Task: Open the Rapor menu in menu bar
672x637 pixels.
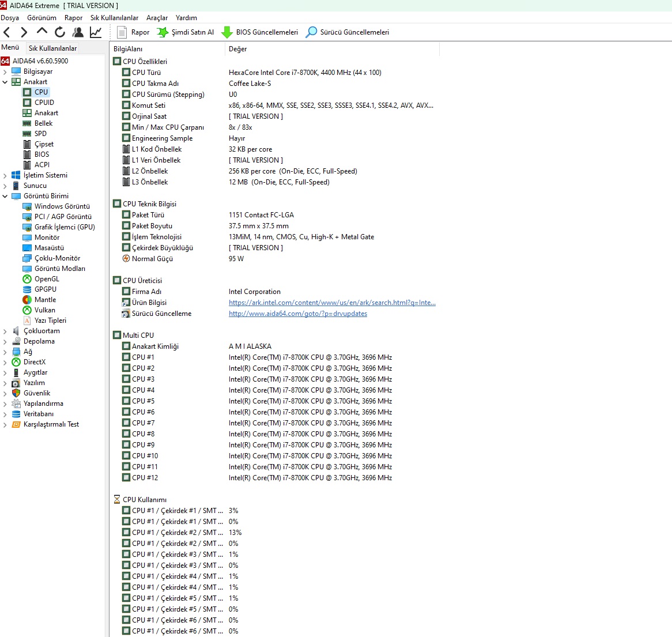Action: [73, 17]
